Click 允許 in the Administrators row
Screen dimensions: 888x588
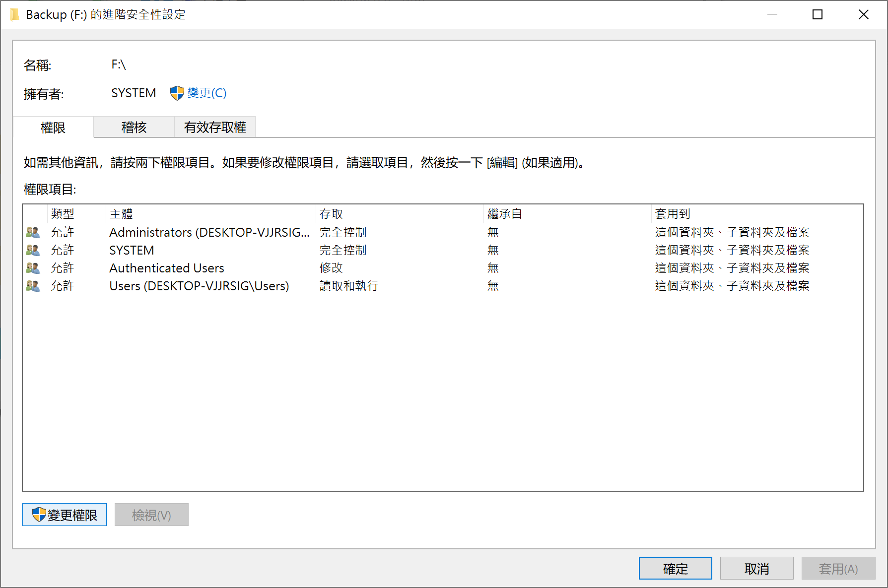[x=63, y=232]
